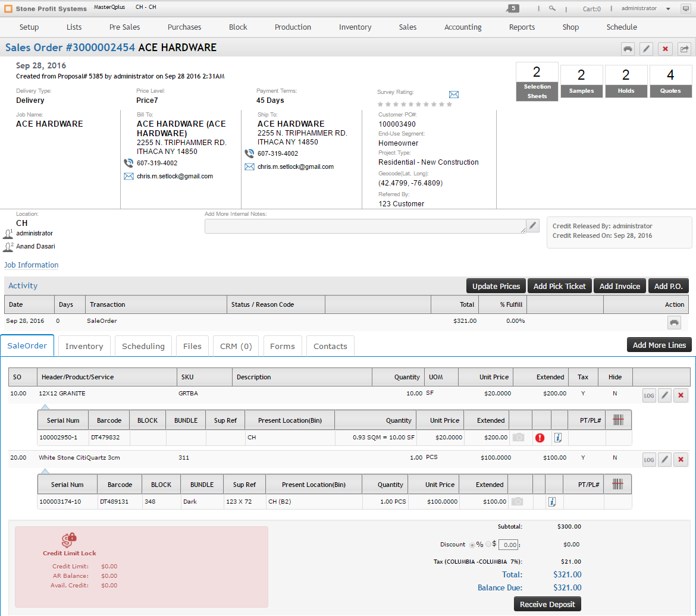
Task: Click Add More Lines button
Action: tap(659, 345)
